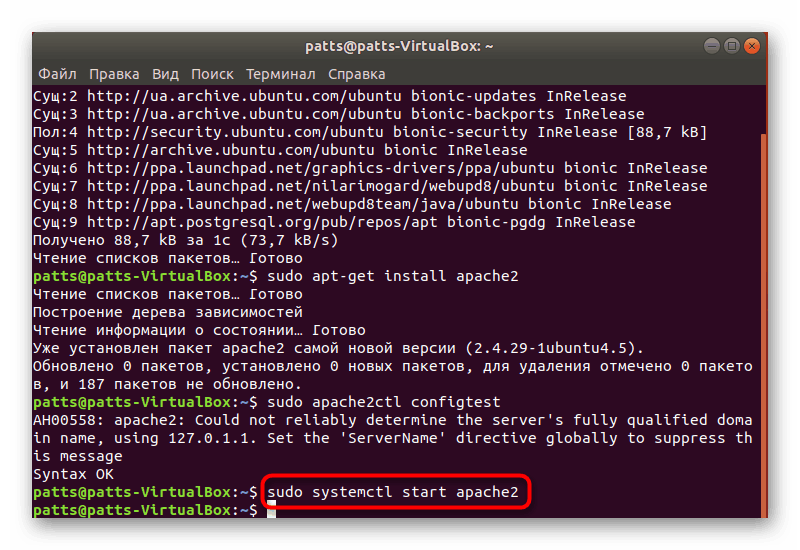Click the Сущ:5 archive.ubuntu.com bionic line
This screenshot has width=800, height=550.
(280, 150)
